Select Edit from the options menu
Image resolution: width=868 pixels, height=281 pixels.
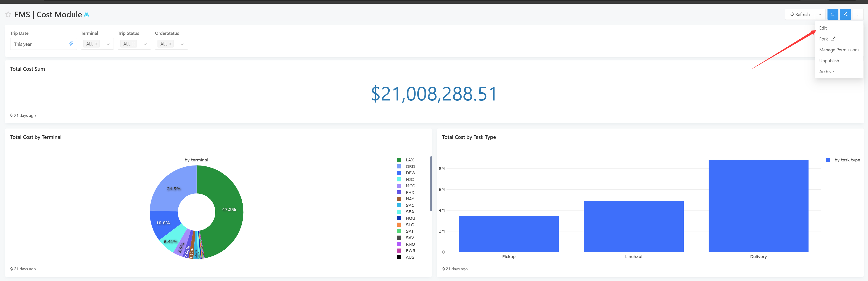[823, 28]
